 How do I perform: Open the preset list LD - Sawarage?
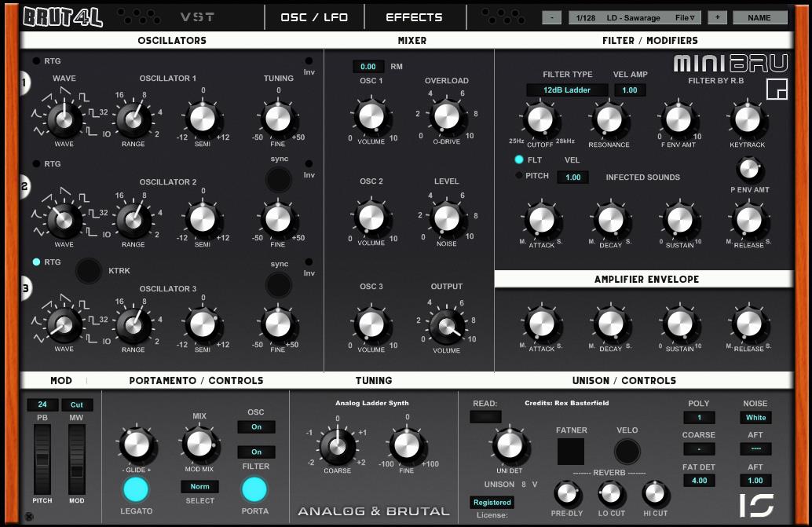(633, 17)
